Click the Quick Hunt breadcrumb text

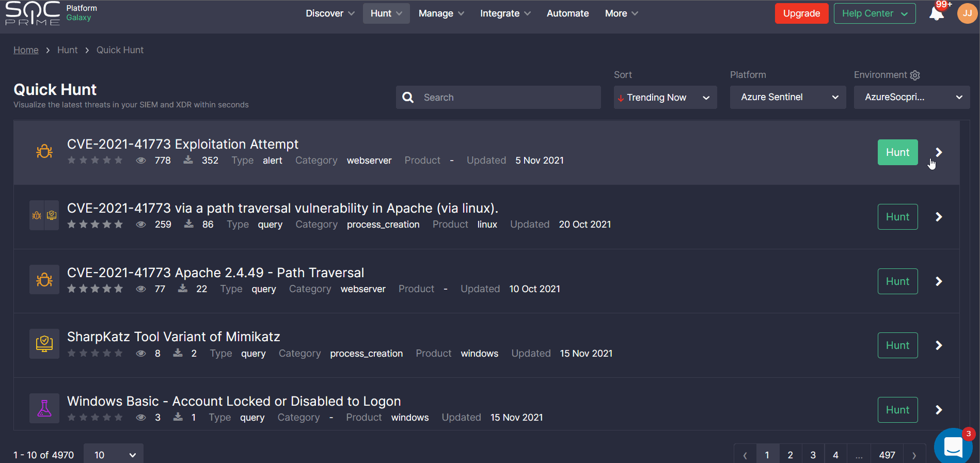click(120, 50)
